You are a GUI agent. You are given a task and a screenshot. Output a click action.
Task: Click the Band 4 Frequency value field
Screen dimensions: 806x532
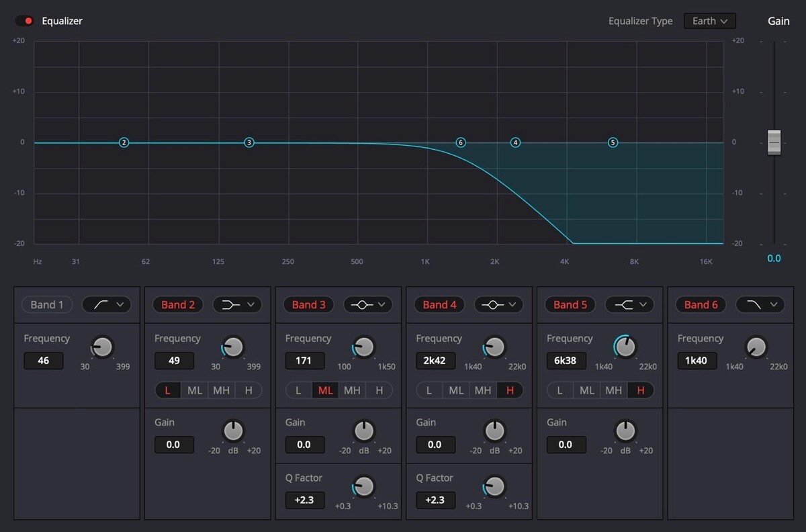tap(435, 361)
